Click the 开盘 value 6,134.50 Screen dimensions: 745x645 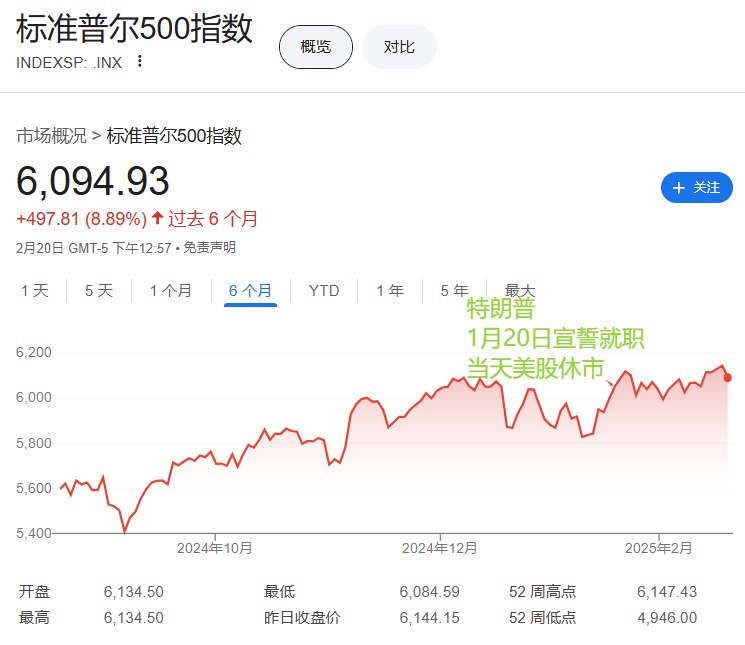tap(134, 592)
